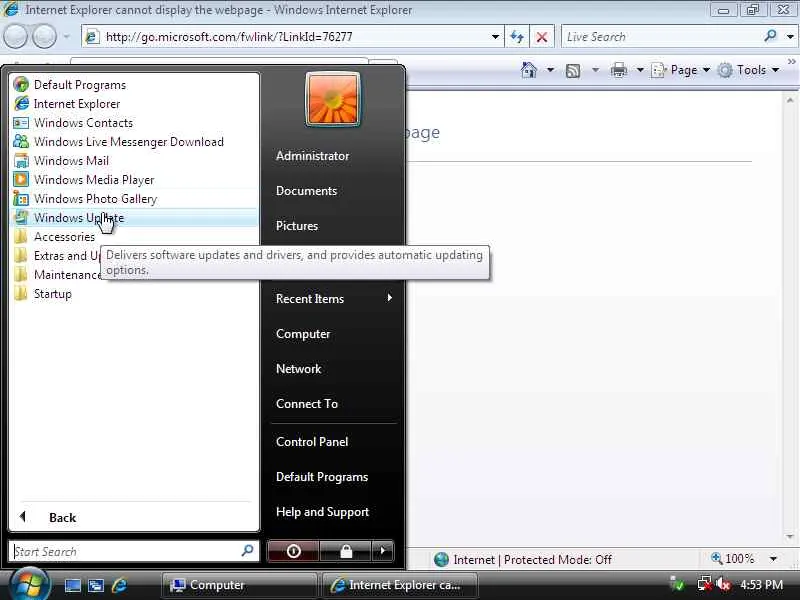Click the Start Search input field
This screenshot has height=600, width=800.
coord(125,552)
